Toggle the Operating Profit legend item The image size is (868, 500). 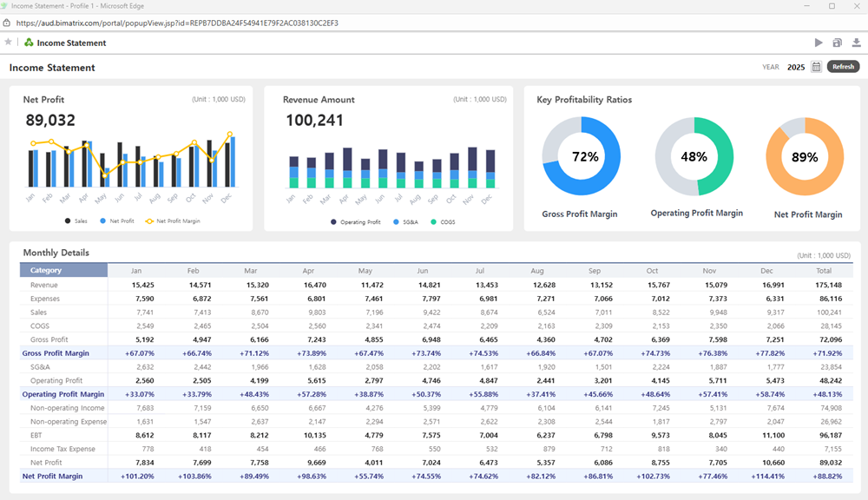[x=355, y=222]
